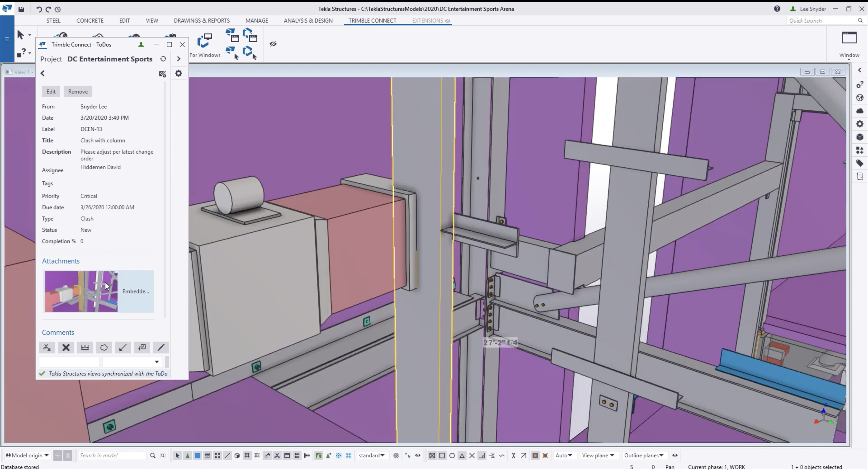Expand the ToDo panel right chevron
The height and width of the screenshot is (470, 868).
pos(179,59)
